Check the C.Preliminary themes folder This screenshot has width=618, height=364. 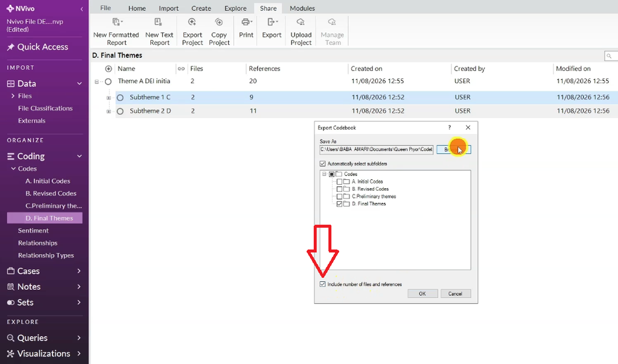pyautogui.click(x=339, y=196)
